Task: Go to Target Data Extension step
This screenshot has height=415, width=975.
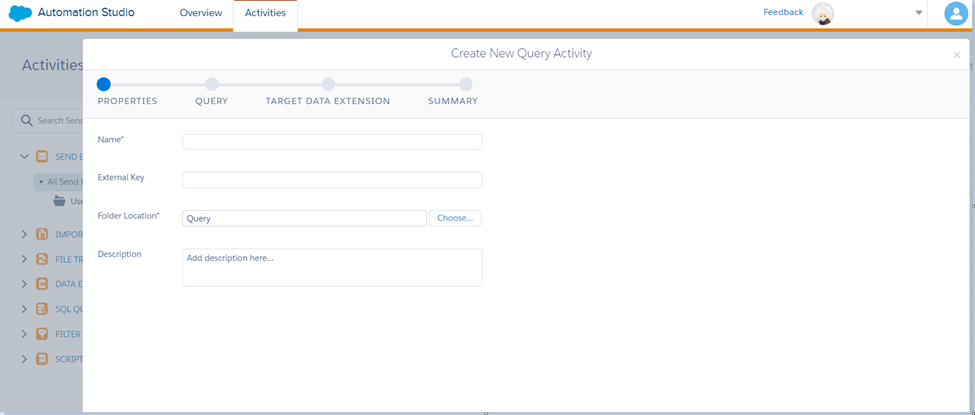Action: [328, 85]
